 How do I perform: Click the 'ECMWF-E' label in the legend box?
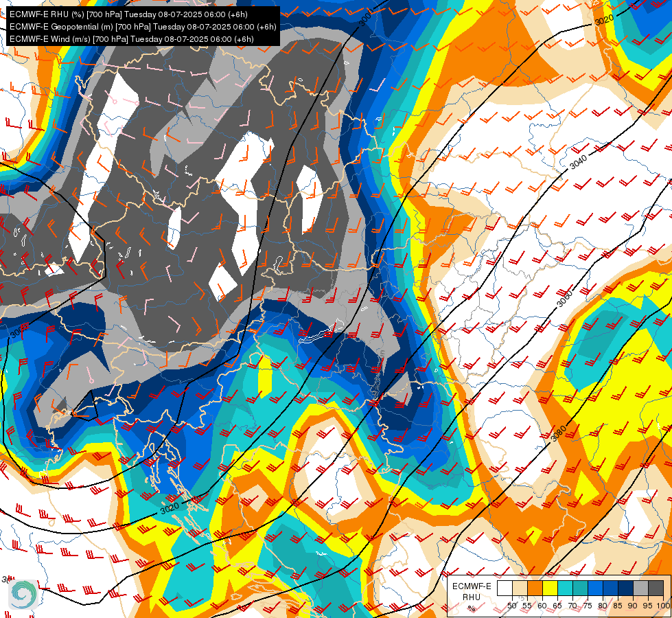tap(472, 586)
